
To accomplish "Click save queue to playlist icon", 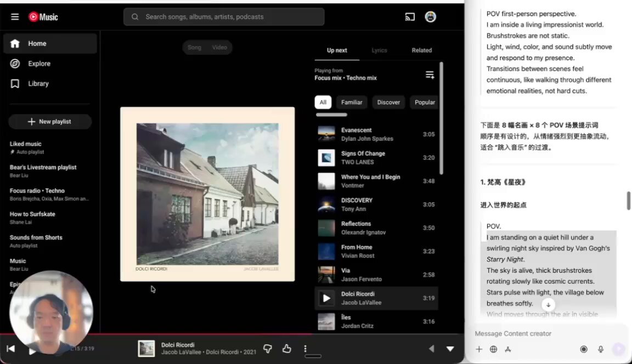I will pos(430,75).
